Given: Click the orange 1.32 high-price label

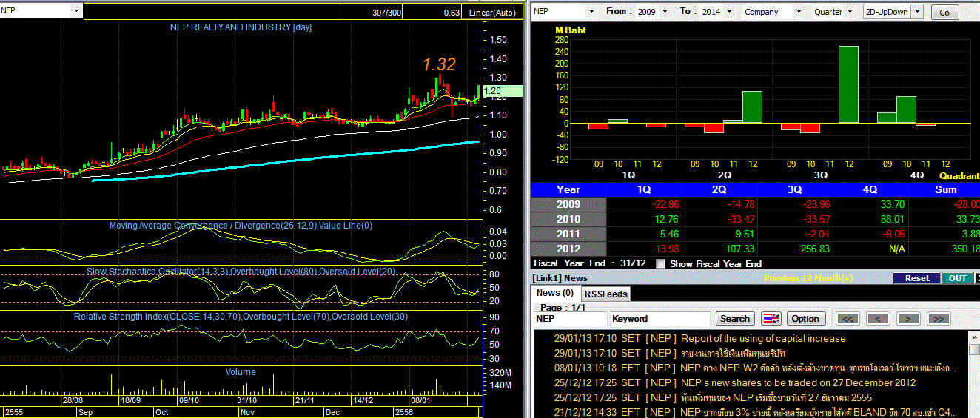Looking at the screenshot, I should click(439, 64).
